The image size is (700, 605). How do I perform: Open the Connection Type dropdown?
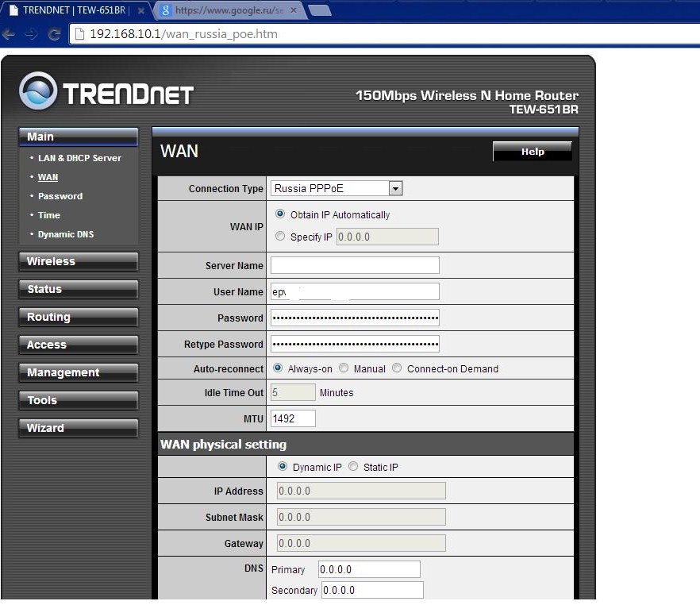(337, 188)
